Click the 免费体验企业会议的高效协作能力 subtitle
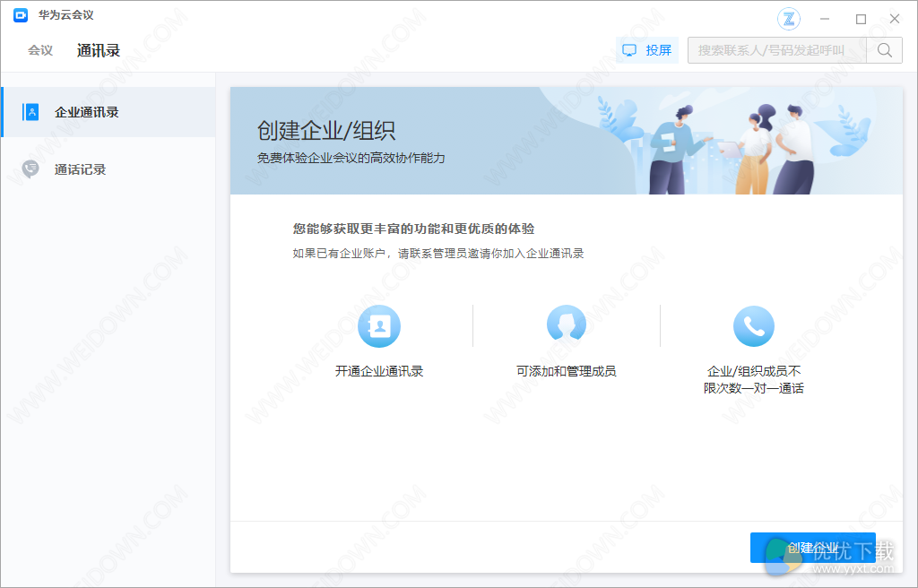This screenshot has height=588, width=918. pos(351,158)
